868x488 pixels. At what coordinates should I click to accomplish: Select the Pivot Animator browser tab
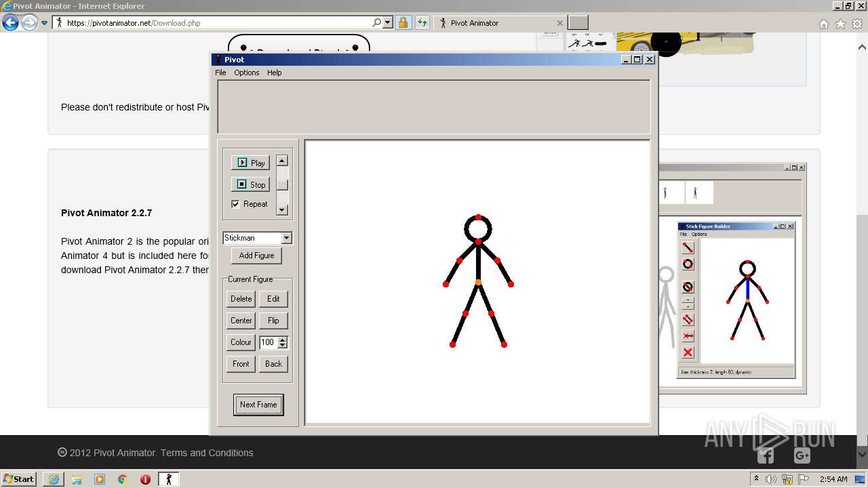coord(498,23)
